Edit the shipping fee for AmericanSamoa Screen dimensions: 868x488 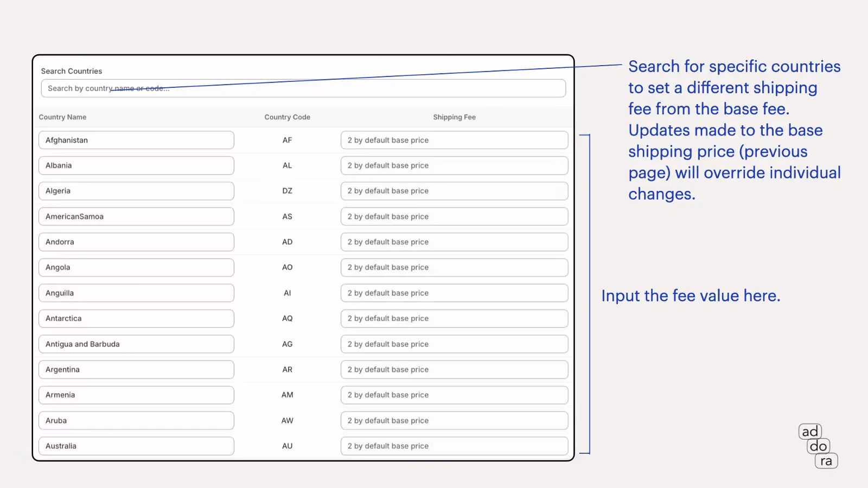(x=454, y=216)
